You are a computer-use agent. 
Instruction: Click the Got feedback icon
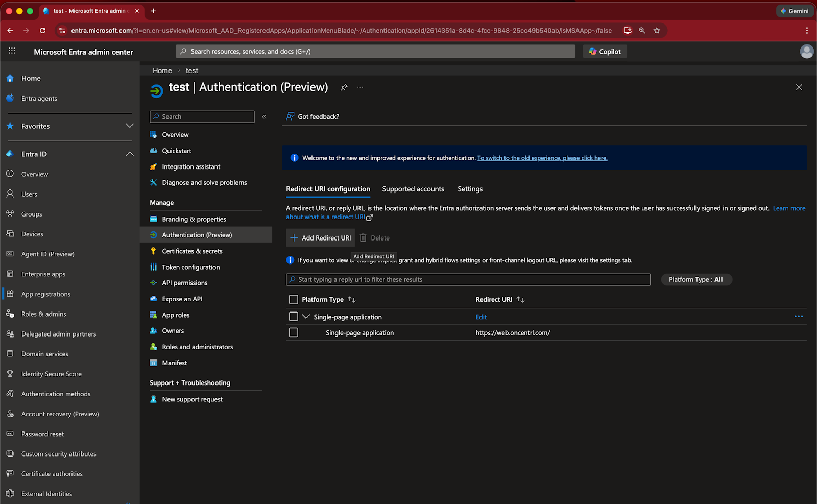290,116
